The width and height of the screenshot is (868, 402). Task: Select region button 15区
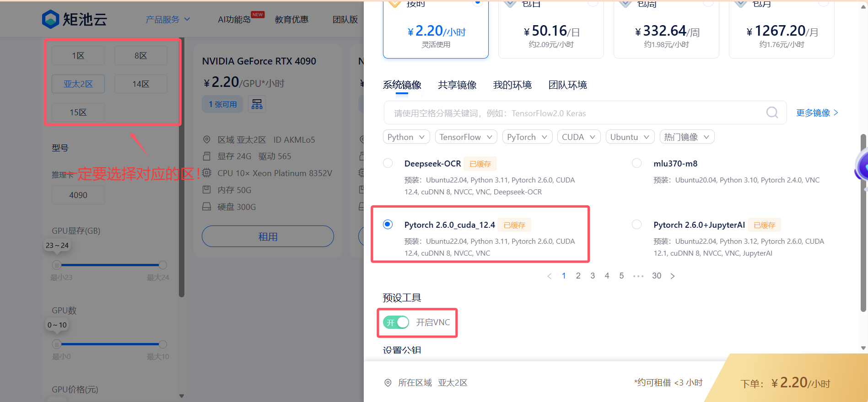coord(78,113)
